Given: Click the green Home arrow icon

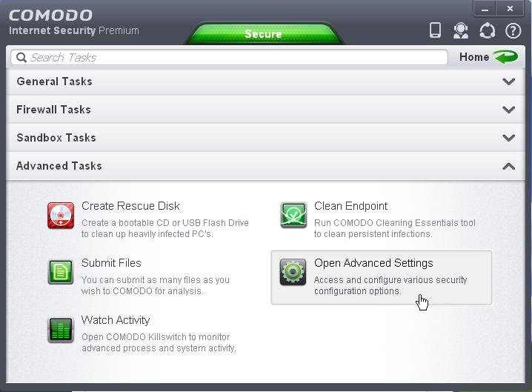Looking at the screenshot, I should pos(505,56).
